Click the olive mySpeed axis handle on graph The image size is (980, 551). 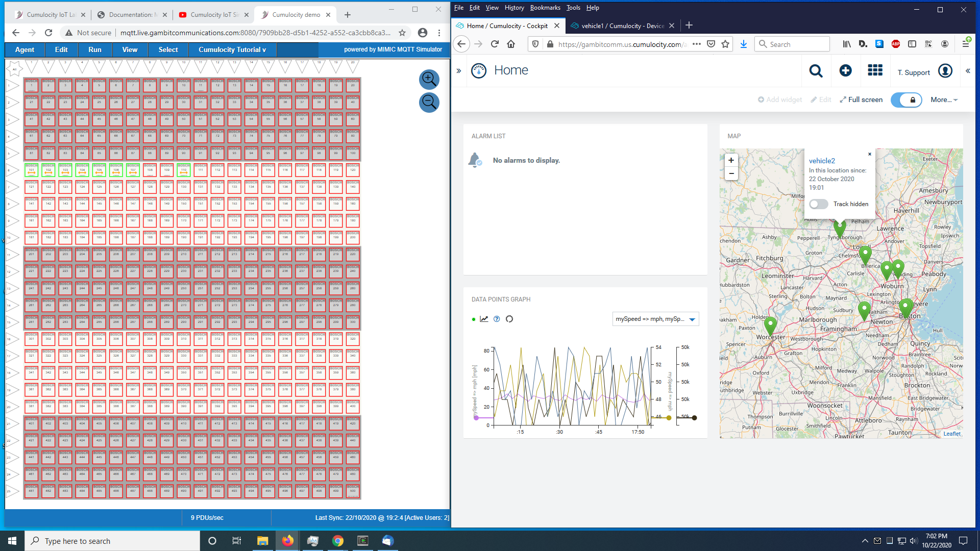tap(669, 418)
